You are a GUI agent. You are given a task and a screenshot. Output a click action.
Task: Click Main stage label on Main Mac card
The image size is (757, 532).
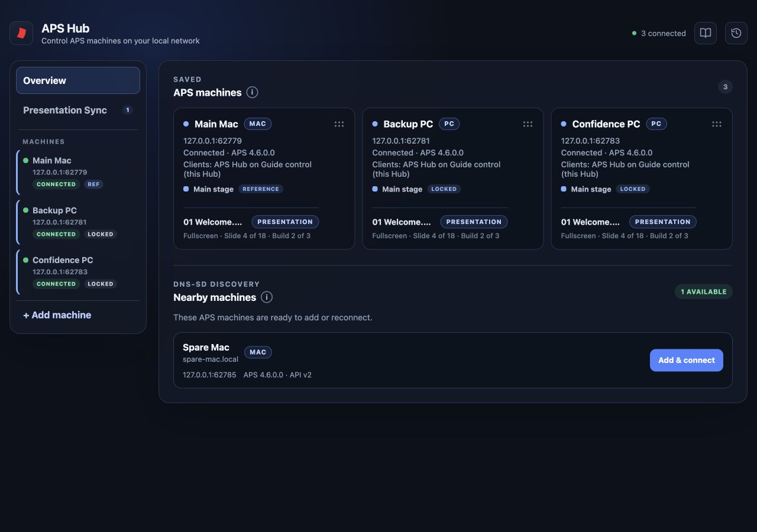coord(213,189)
